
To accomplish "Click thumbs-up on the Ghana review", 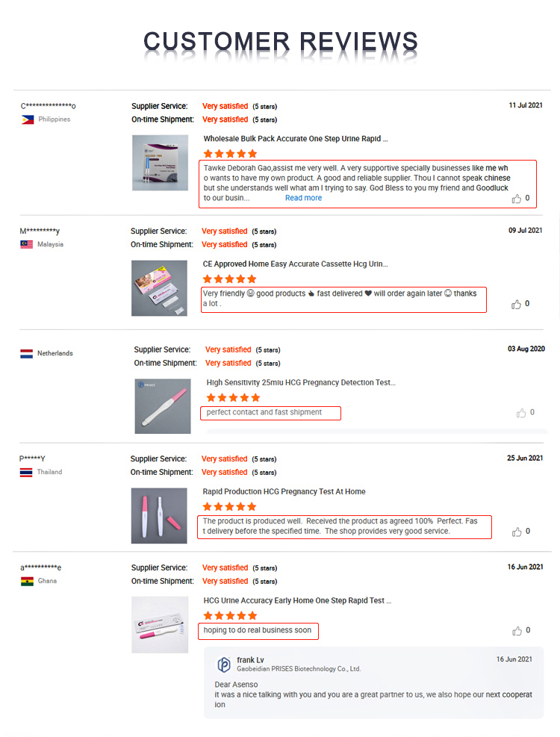I will (517, 631).
